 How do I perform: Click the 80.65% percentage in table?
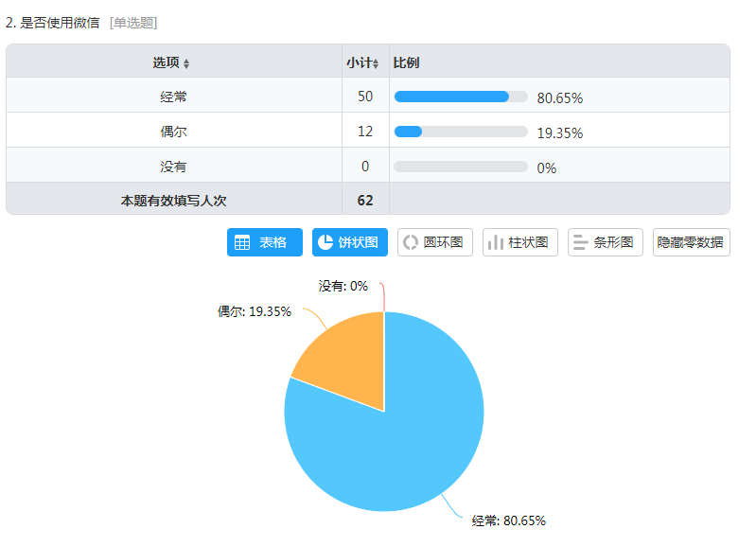click(x=560, y=97)
